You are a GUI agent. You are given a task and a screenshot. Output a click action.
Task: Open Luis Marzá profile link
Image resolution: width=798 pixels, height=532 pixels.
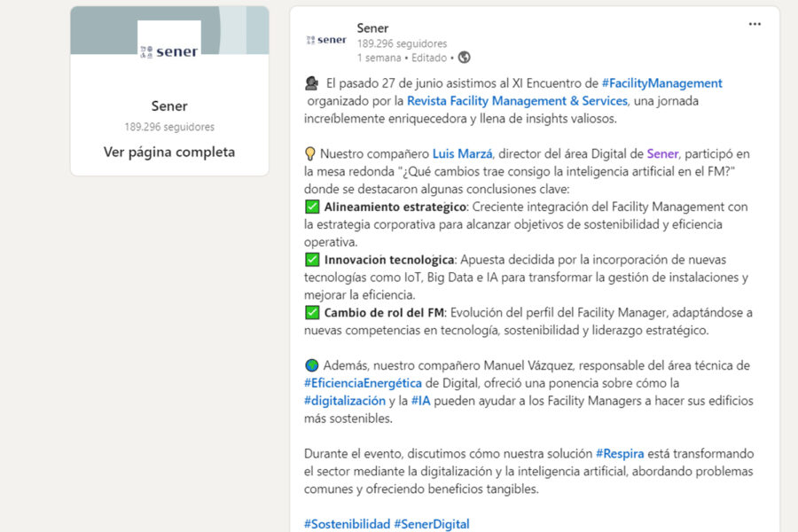tap(462, 153)
